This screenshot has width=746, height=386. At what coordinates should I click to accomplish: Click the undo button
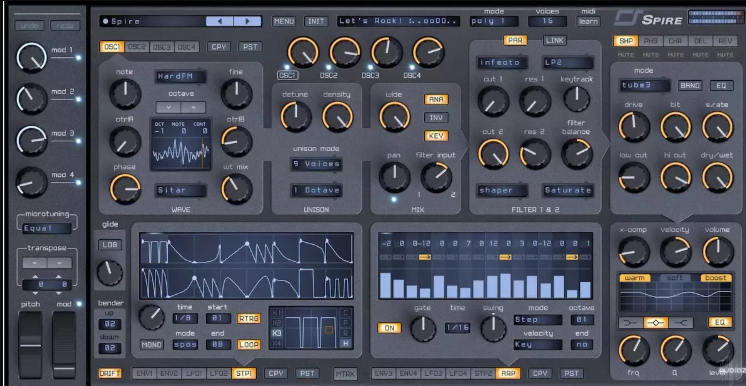29,26
